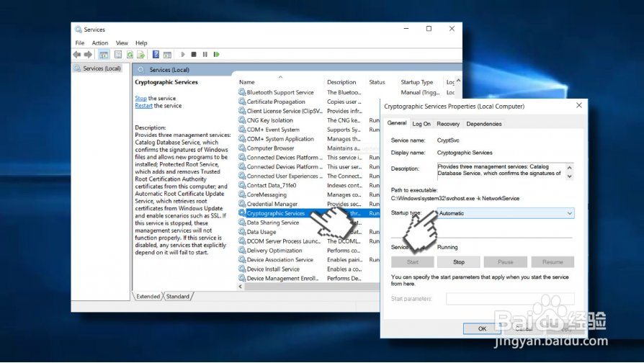644x363 pixels.
Task: Click the services list up scroll arrow
Action: pos(458,81)
